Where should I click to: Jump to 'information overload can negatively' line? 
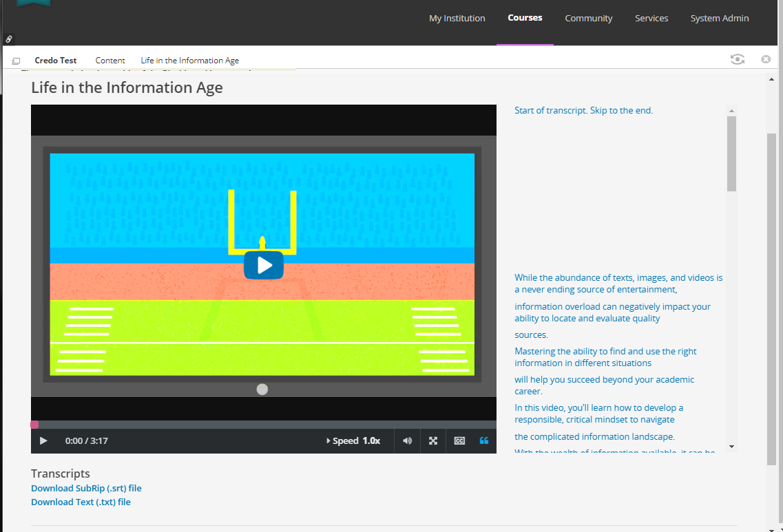click(x=612, y=312)
